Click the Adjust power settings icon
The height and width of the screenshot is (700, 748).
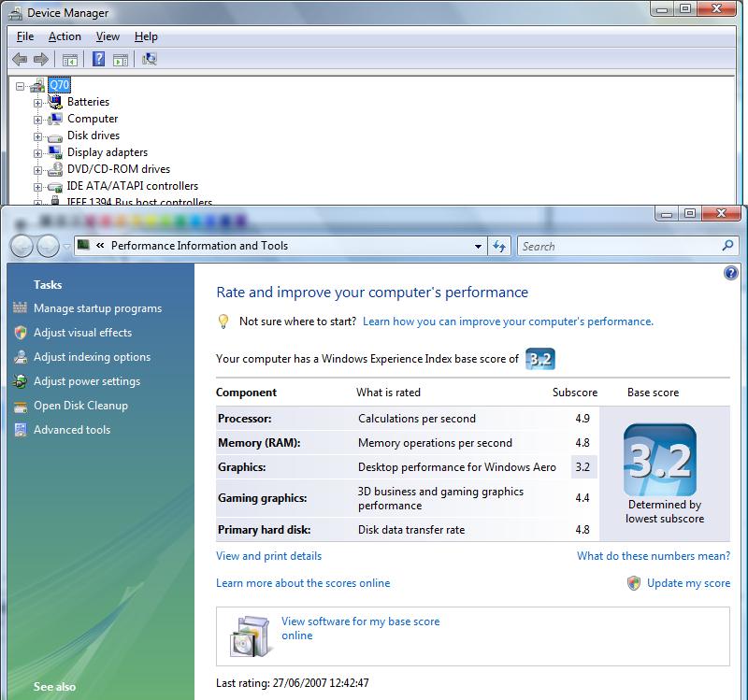20,381
